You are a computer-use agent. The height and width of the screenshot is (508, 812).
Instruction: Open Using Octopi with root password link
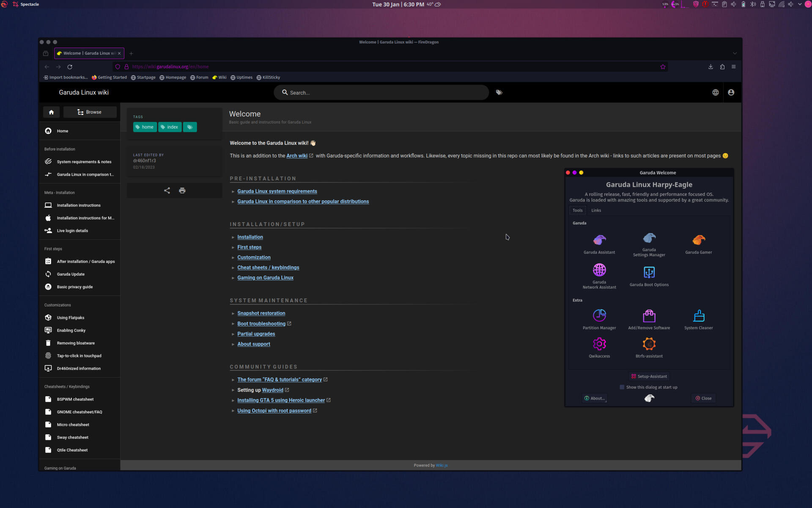click(x=274, y=411)
